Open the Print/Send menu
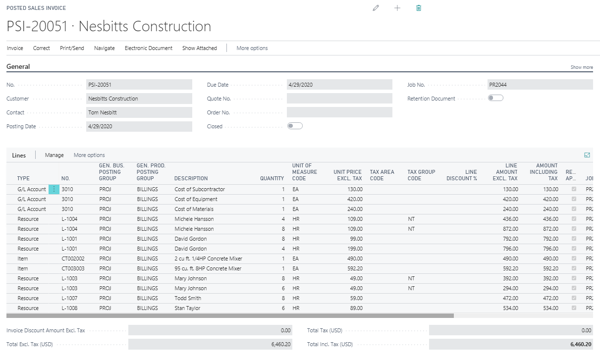600x364 pixels. click(72, 48)
